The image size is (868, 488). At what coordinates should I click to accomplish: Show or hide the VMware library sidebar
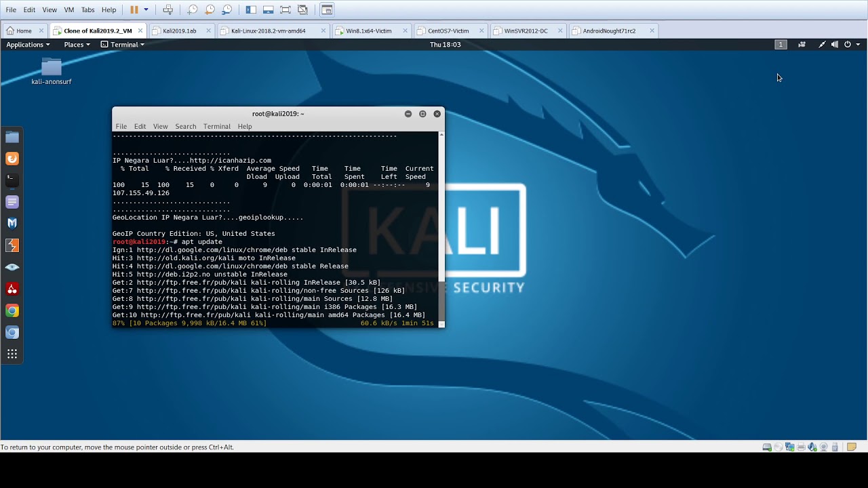pyautogui.click(x=251, y=9)
